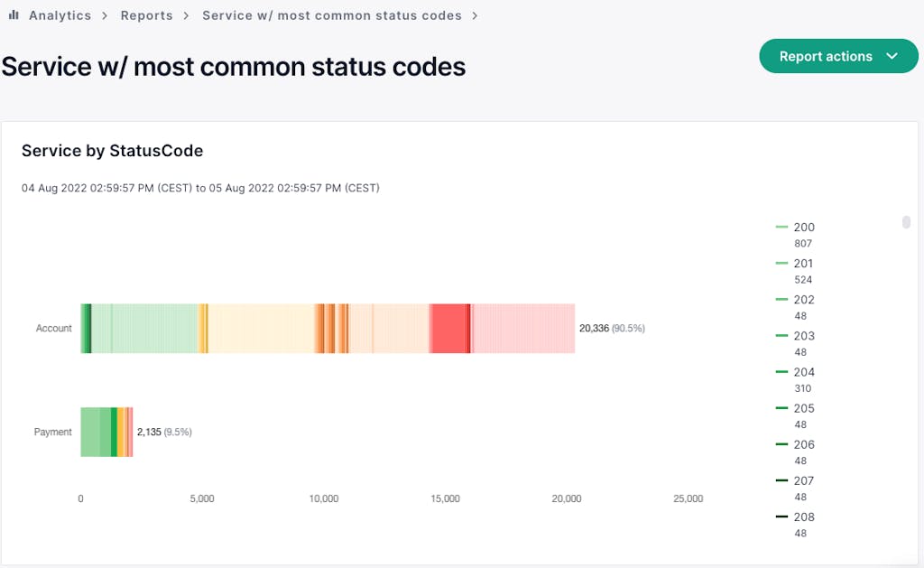Go to the Reports breadcrumb
The image size is (924, 568).
[147, 15]
